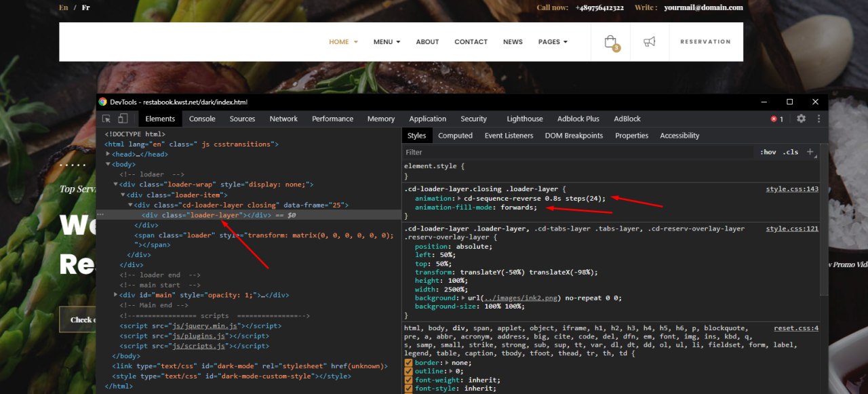868x394 pixels.
Task: Open the Properties pane
Action: pos(632,136)
